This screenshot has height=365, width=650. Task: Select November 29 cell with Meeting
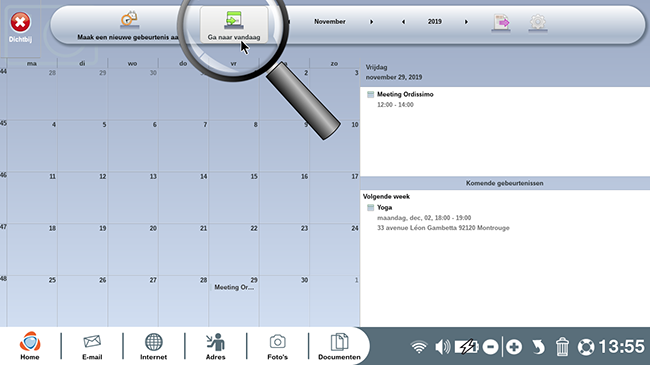[234, 301]
